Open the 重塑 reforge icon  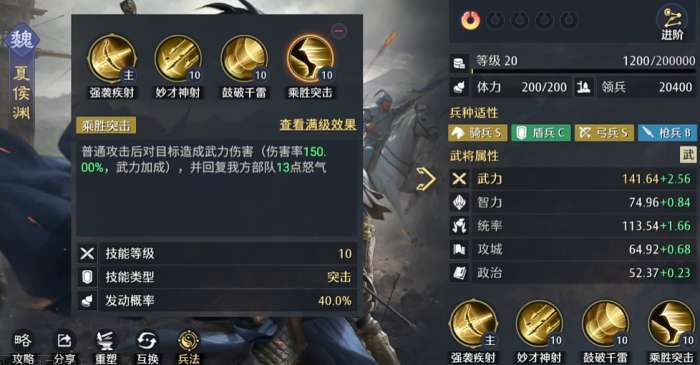(x=106, y=347)
